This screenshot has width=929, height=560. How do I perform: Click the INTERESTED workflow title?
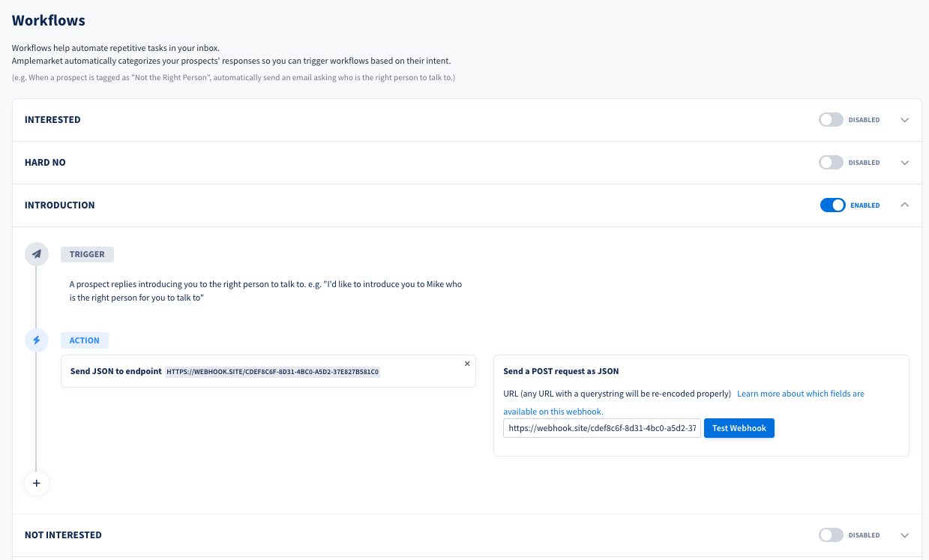point(52,120)
